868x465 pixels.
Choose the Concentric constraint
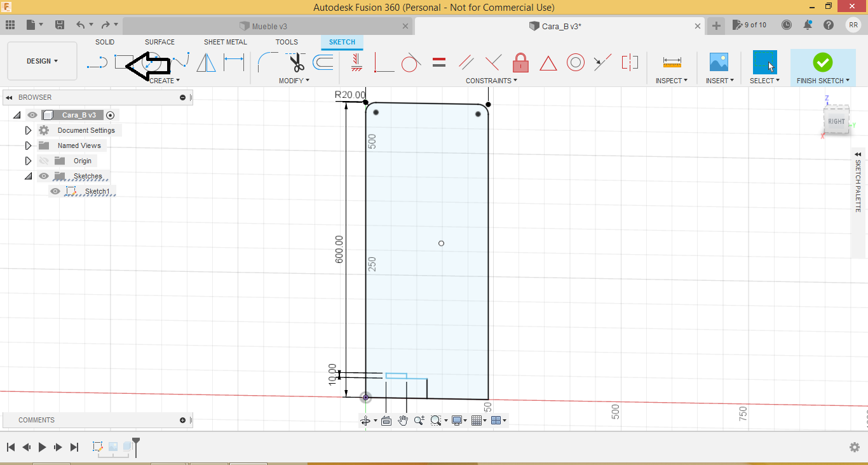[x=575, y=62]
